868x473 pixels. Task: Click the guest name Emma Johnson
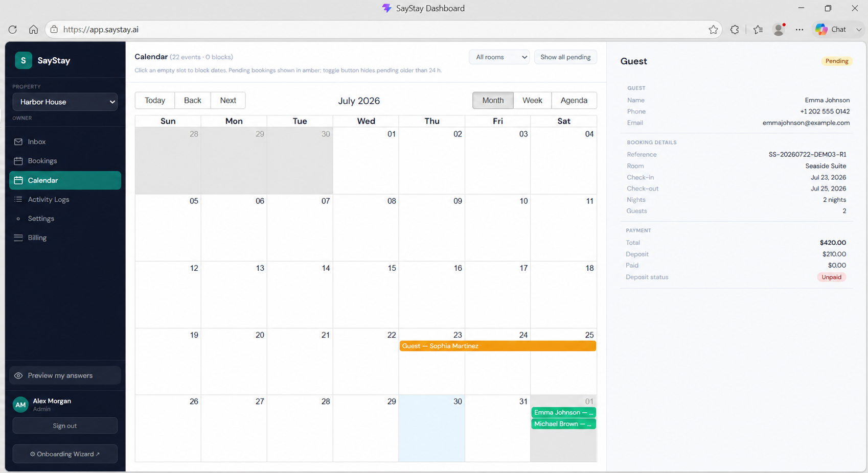pyautogui.click(x=827, y=100)
